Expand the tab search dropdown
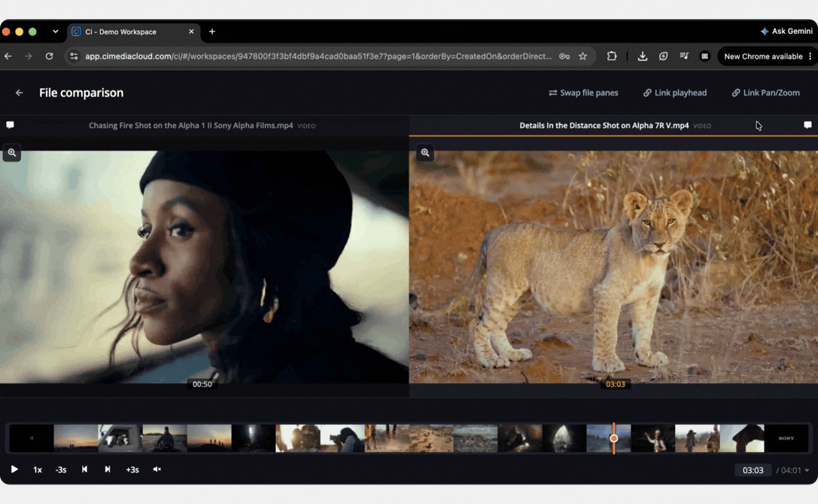 (x=55, y=32)
